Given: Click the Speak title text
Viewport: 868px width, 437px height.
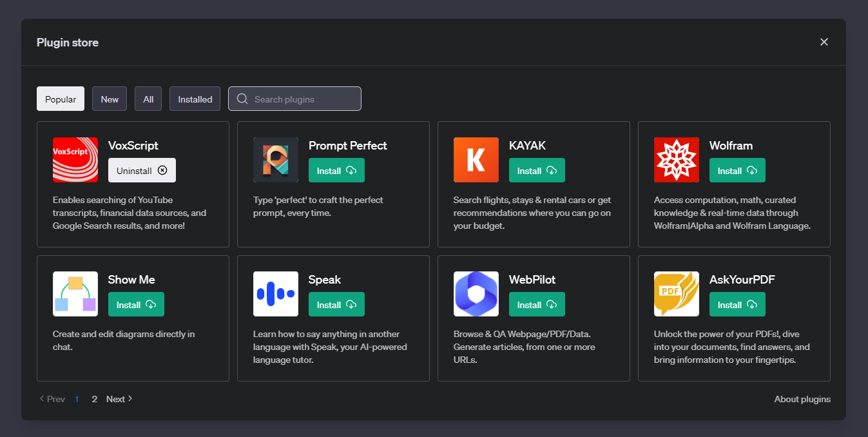Looking at the screenshot, I should (x=325, y=280).
